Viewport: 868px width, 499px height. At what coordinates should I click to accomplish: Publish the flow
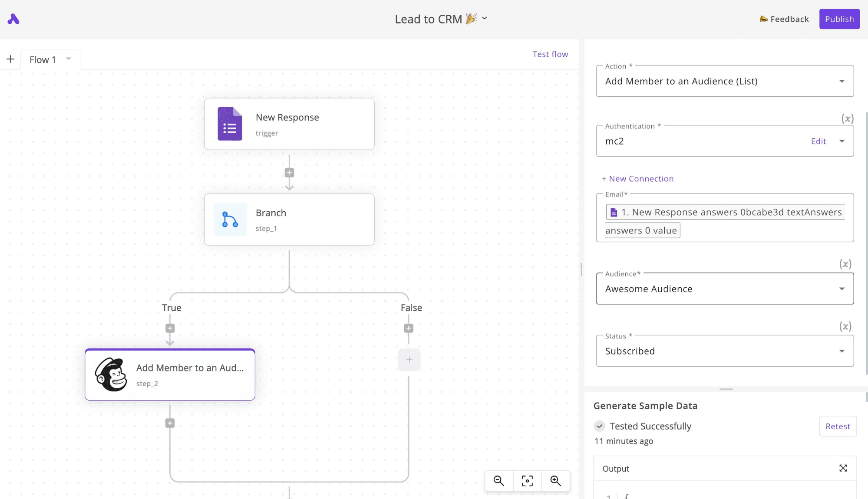(x=839, y=19)
